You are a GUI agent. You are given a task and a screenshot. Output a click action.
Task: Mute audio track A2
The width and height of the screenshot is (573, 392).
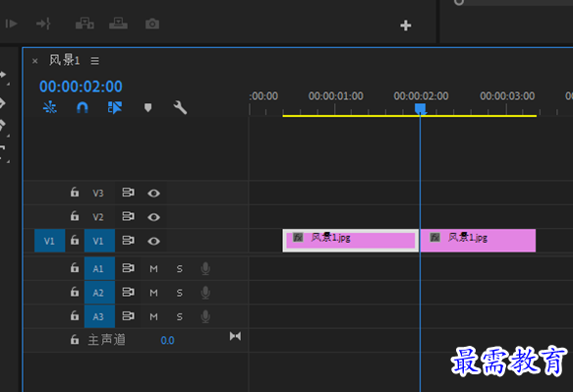(154, 293)
